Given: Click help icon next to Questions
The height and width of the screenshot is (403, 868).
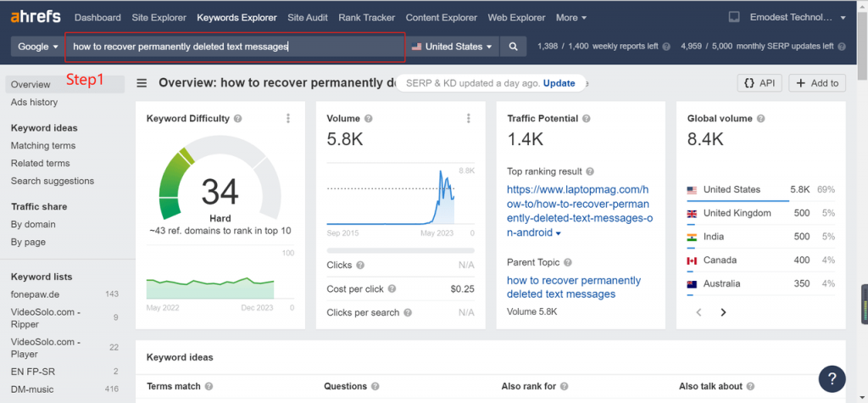Looking at the screenshot, I should [x=376, y=386].
